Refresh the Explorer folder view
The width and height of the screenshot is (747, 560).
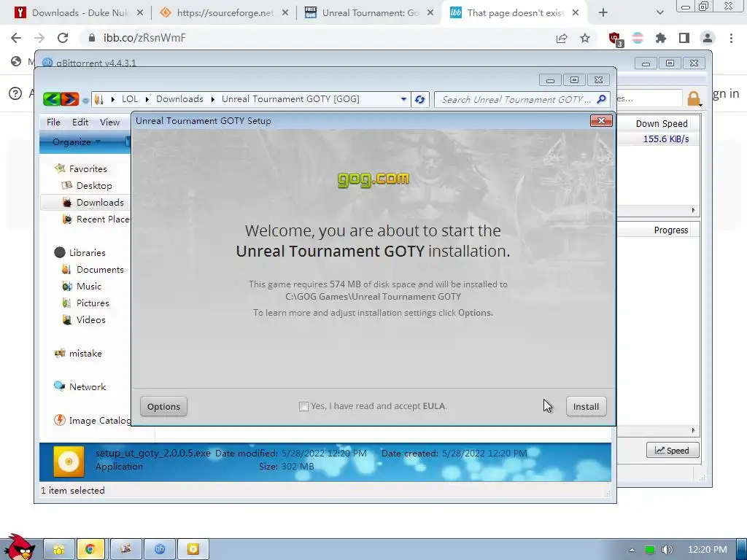click(x=419, y=99)
